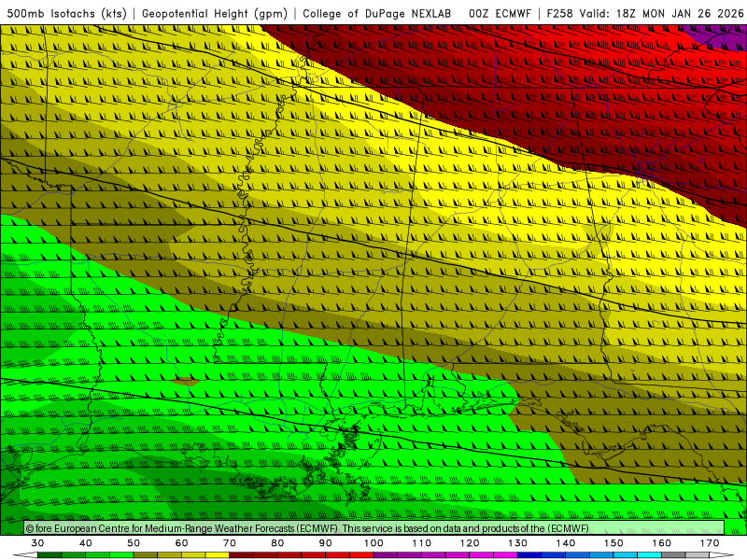Click the '150' value on the color scale

tap(613, 543)
